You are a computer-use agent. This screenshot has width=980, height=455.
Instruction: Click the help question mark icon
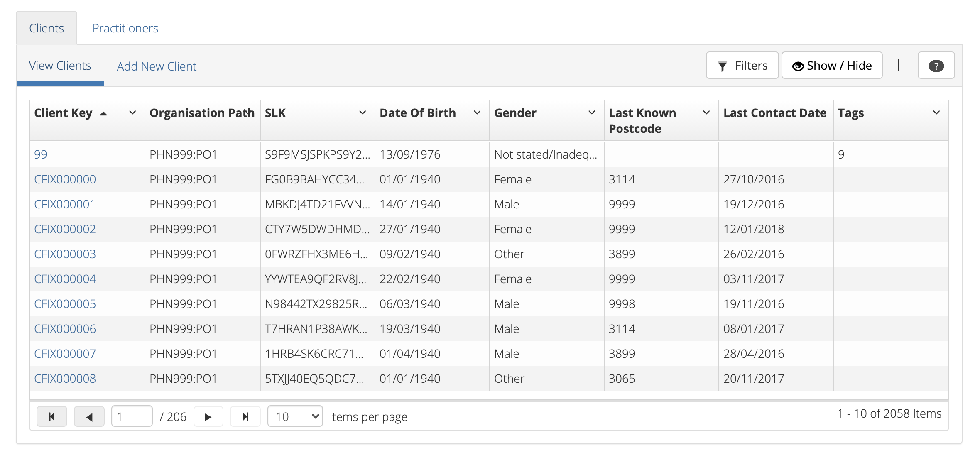coord(936,66)
